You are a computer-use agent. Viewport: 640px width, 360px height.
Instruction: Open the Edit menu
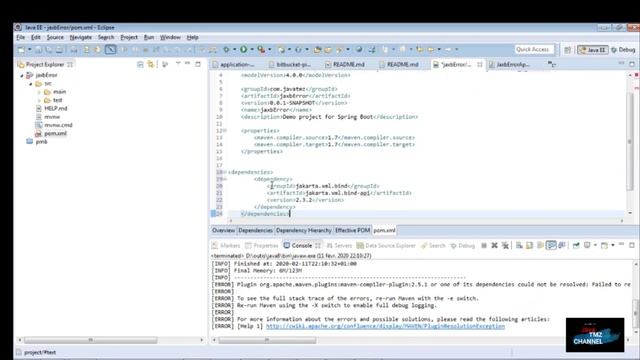coord(36,37)
